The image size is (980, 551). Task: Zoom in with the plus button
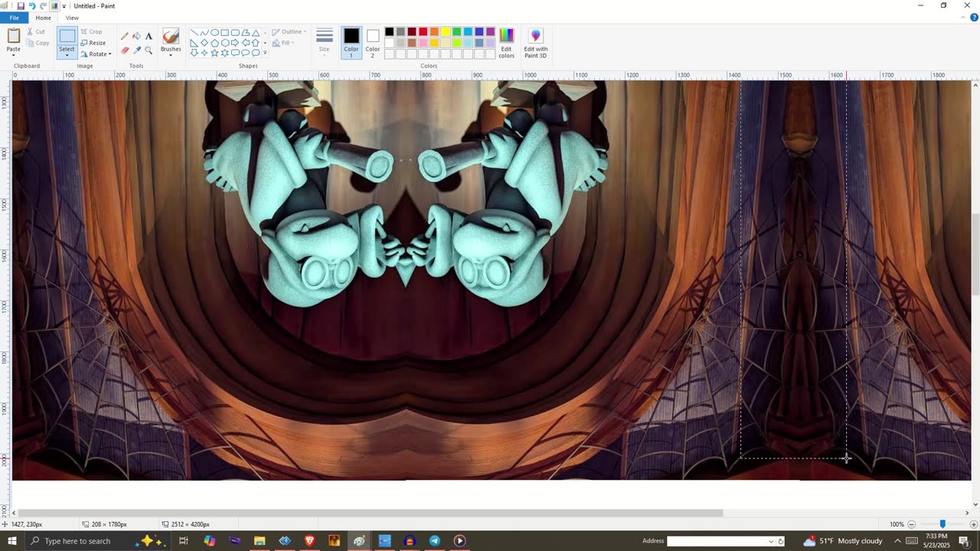click(x=973, y=524)
